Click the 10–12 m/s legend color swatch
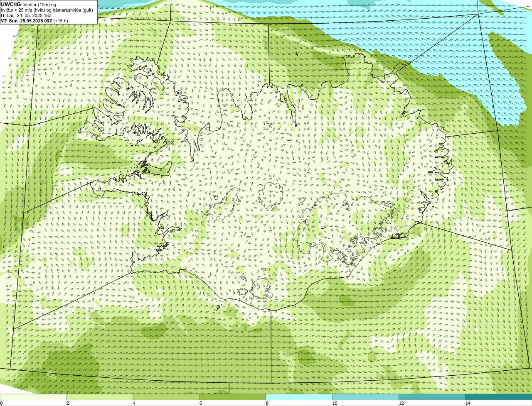Screen dimensions: 532x406 (366, 397)
